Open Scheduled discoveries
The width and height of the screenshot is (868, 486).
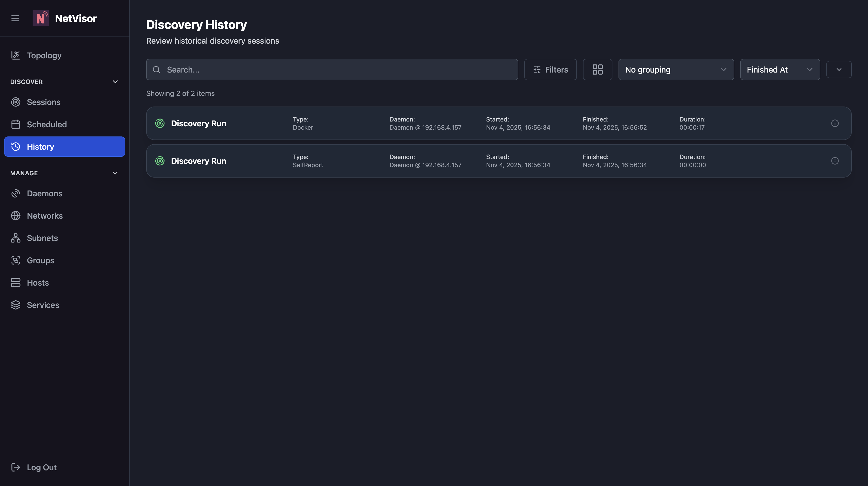(65, 124)
